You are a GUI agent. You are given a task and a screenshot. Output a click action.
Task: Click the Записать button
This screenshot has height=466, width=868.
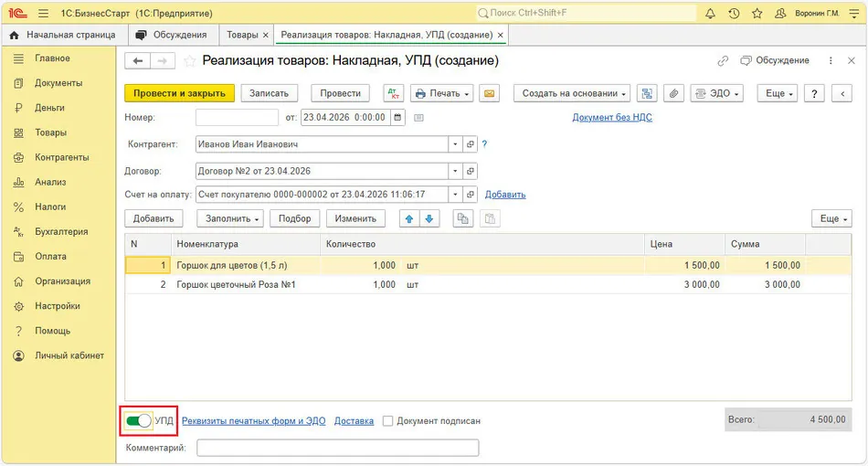coord(269,93)
